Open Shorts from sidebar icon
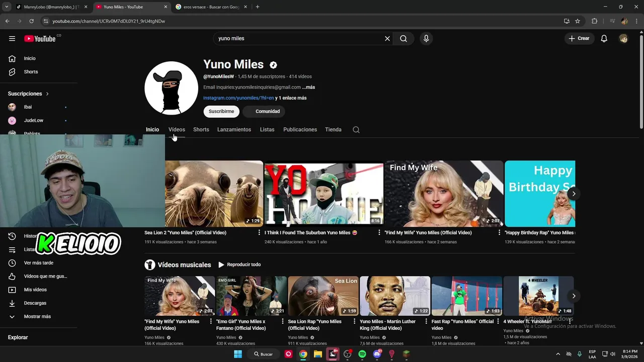This screenshot has height=362, width=644. click(x=12, y=72)
